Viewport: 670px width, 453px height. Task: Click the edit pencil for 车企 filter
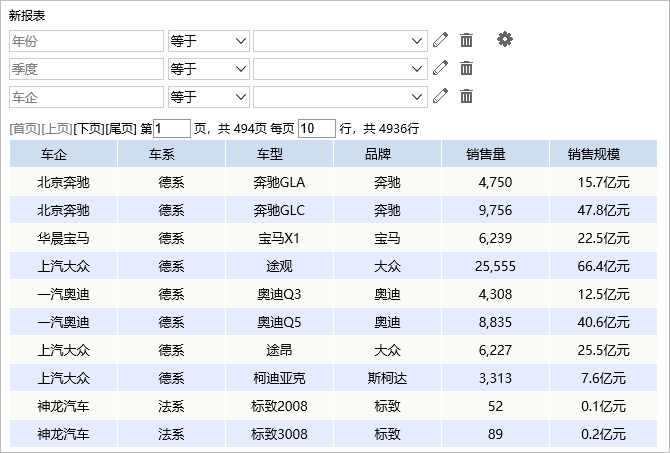441,96
